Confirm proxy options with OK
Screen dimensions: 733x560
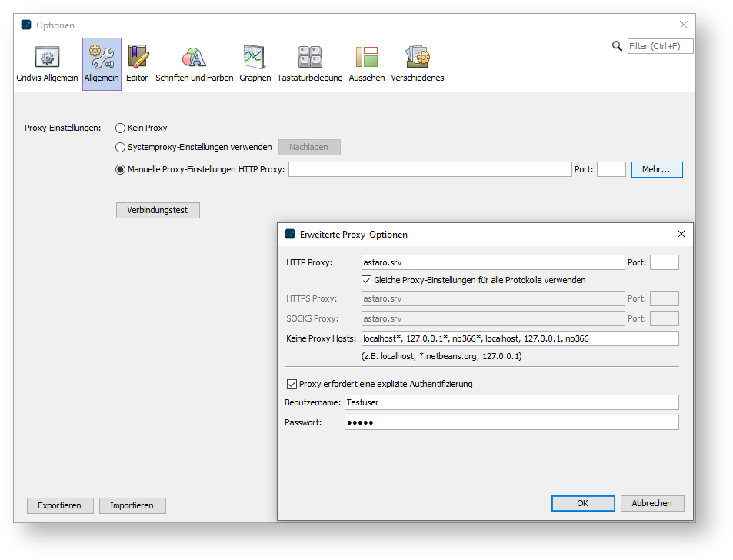click(x=582, y=503)
